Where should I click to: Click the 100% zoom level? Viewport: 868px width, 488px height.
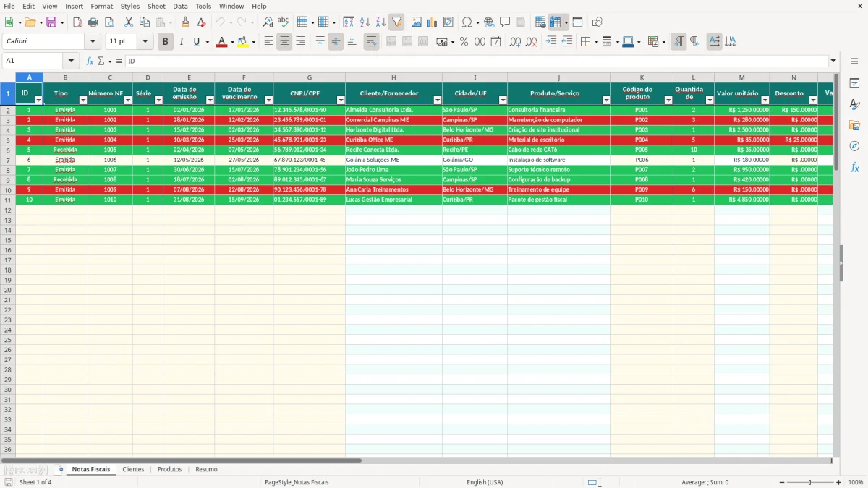coord(856,482)
